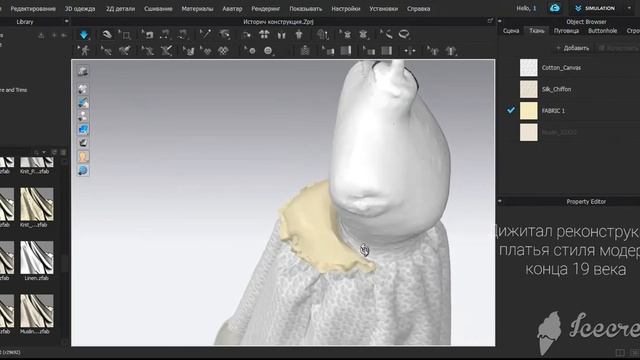Select the Linen.zfab thumbnail in Library
The image size is (640, 360).
[x=37, y=258]
